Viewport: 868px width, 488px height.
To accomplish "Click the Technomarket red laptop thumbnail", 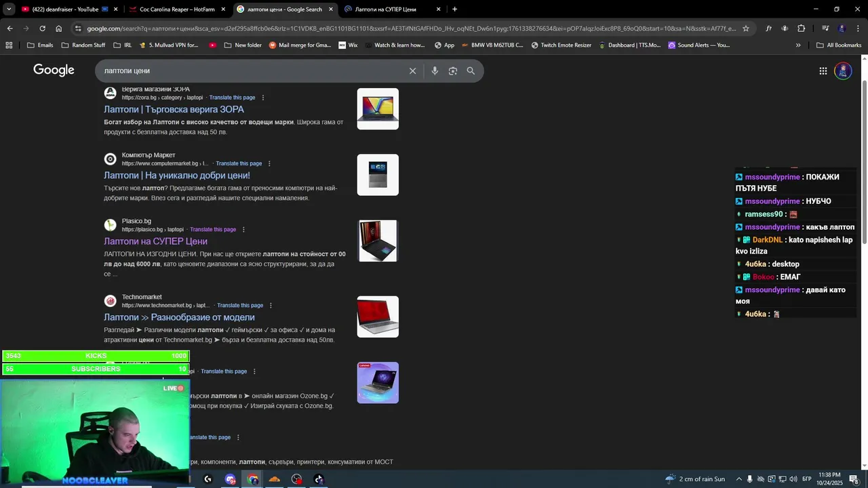I will 378,317.
